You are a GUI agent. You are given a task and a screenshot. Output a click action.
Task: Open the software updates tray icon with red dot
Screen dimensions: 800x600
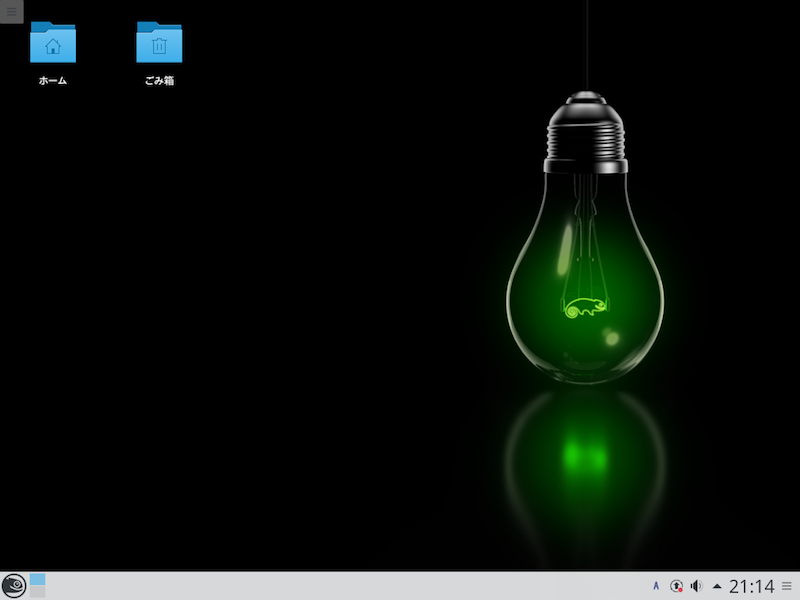676,586
